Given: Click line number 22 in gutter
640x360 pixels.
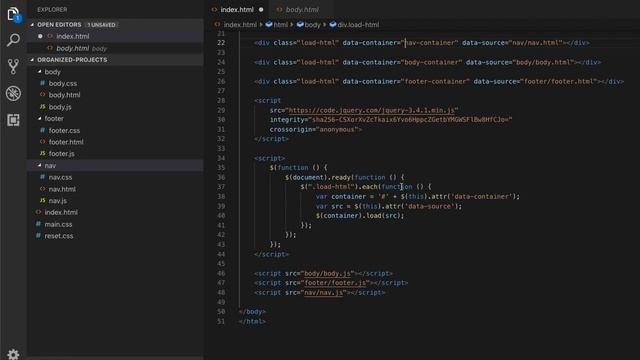Looking at the screenshot, I should point(221,43).
